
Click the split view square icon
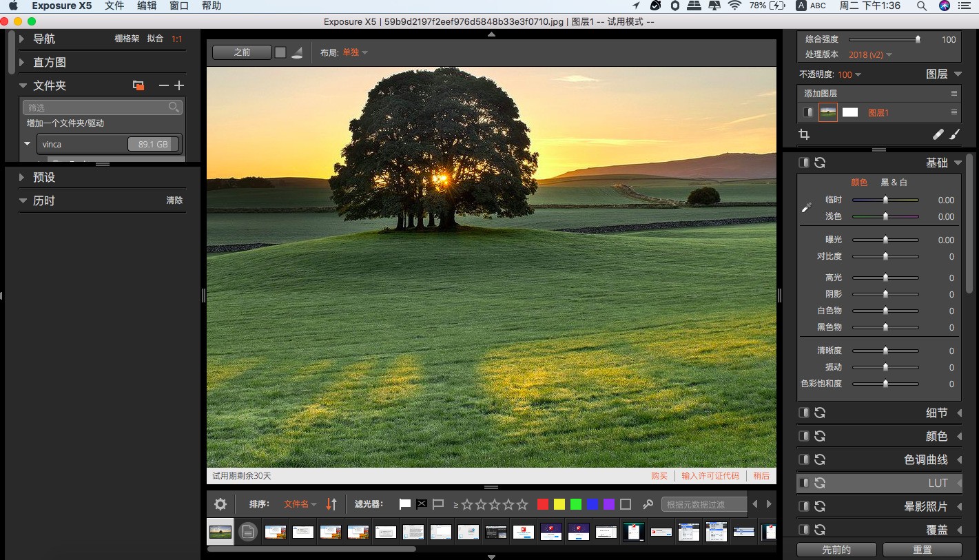(280, 52)
